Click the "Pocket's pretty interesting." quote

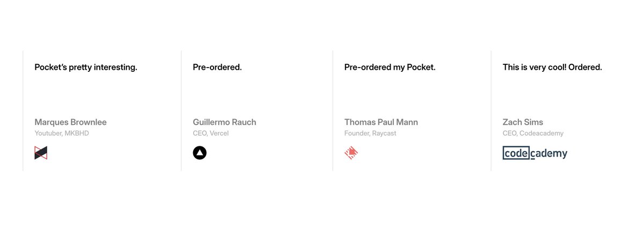pos(86,68)
